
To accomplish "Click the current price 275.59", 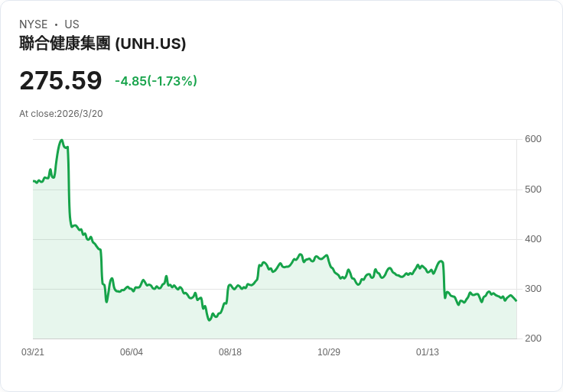I will 60,80.
